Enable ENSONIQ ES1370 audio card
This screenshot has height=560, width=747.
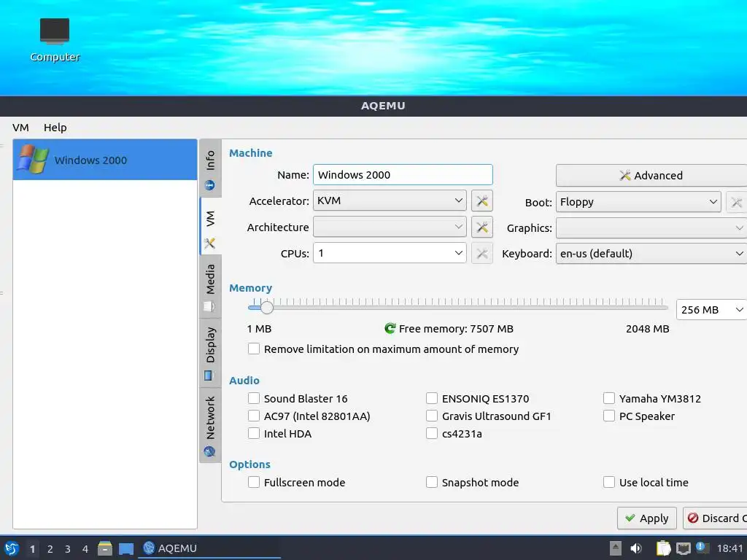(432, 399)
